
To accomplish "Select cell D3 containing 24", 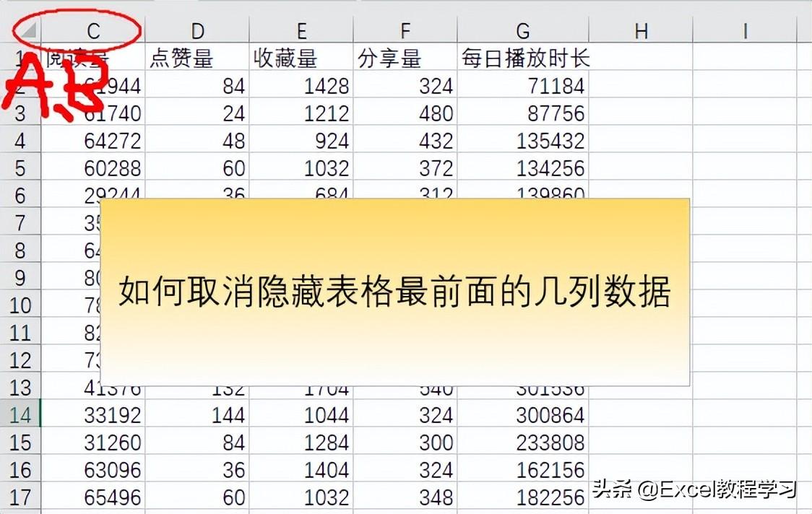I will pyautogui.click(x=197, y=113).
